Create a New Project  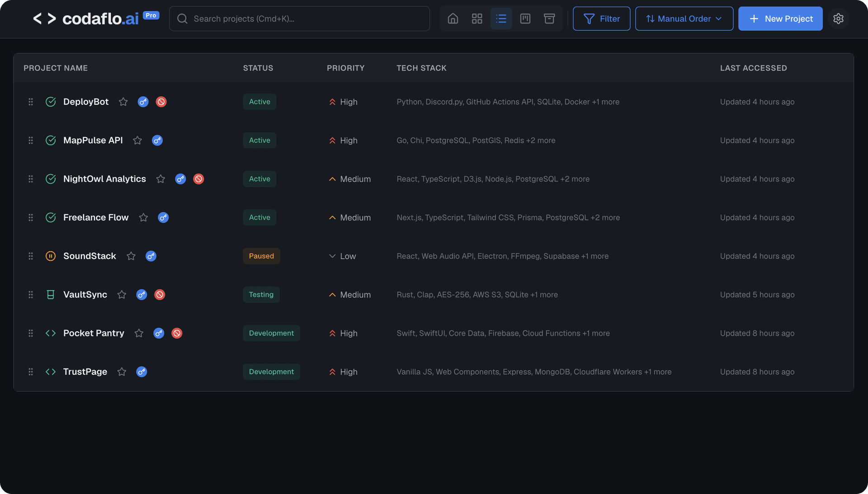pos(780,19)
